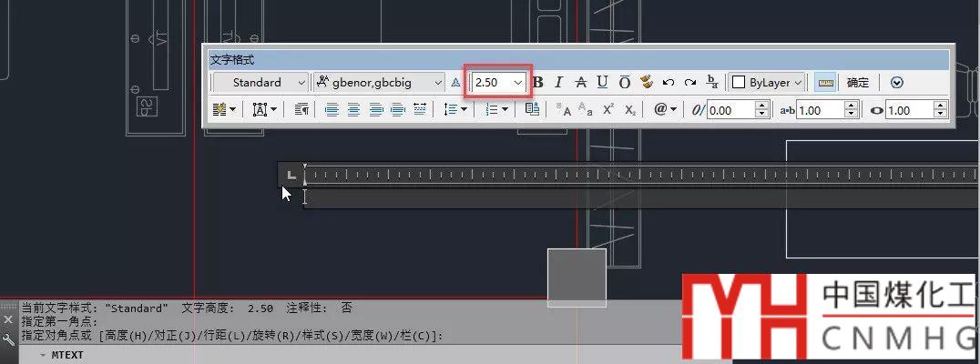
Task: Click the 确定 button
Action: coord(858,83)
